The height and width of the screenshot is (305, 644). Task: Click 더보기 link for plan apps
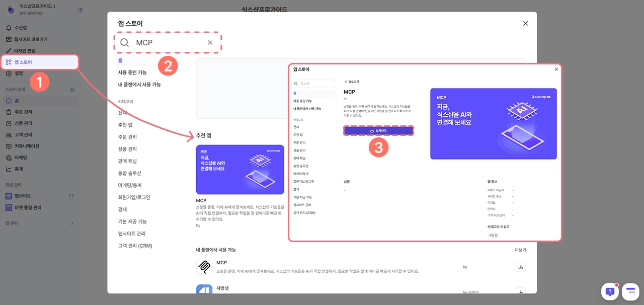tap(520, 250)
